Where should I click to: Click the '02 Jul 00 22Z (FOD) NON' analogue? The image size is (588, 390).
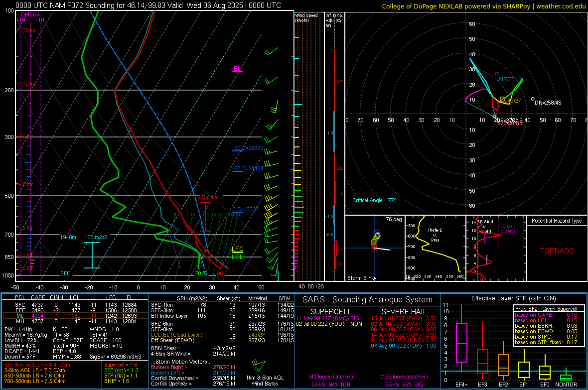click(329, 324)
